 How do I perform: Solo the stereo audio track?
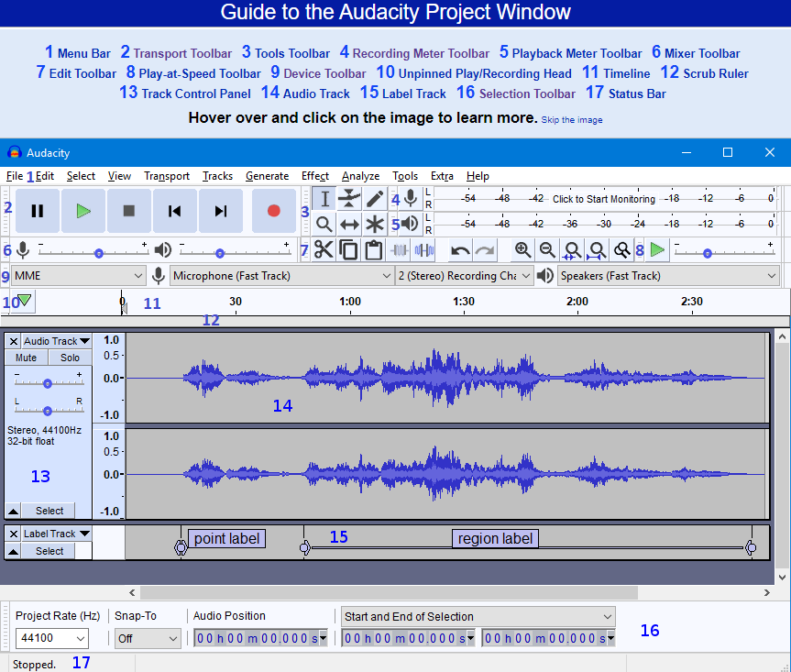(70, 358)
